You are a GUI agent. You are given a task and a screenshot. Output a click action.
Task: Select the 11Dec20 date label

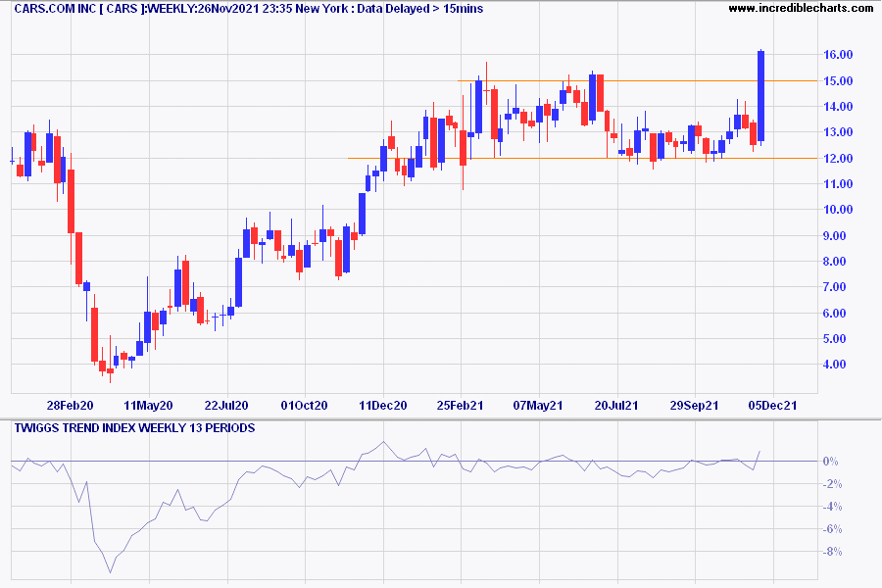383,405
